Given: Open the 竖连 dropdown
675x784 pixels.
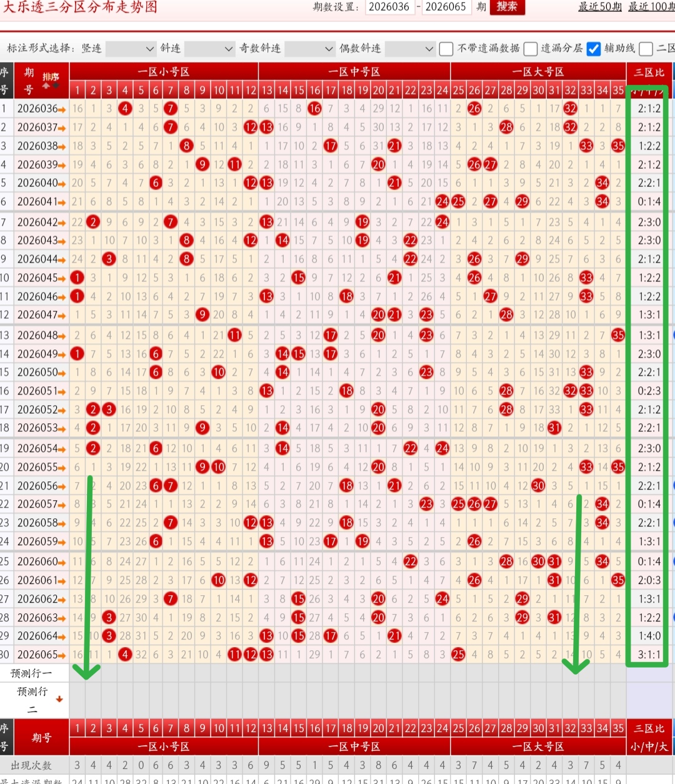Looking at the screenshot, I should (131, 49).
